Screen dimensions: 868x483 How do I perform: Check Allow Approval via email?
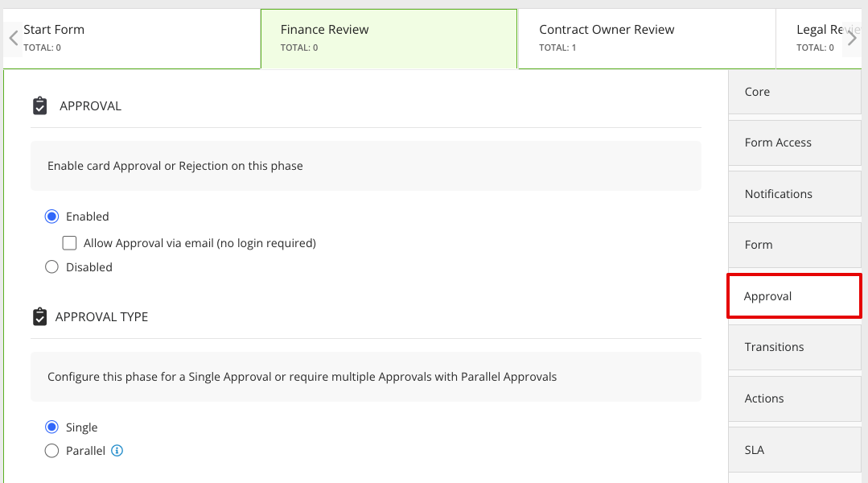point(69,242)
